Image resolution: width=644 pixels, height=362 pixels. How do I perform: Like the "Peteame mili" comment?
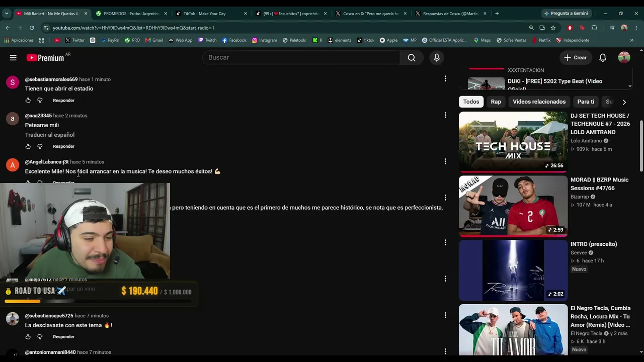(28, 146)
